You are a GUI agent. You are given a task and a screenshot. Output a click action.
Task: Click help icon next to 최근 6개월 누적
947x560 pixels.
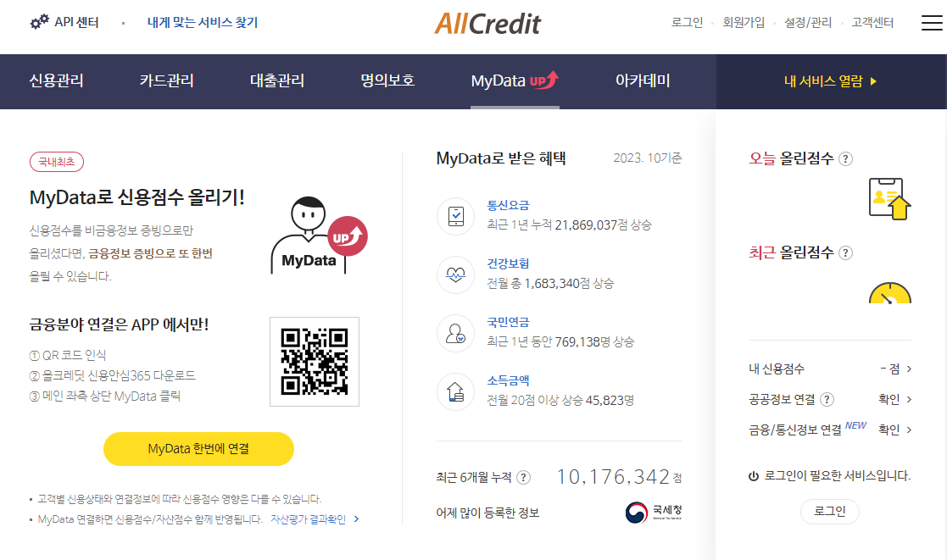(524, 477)
